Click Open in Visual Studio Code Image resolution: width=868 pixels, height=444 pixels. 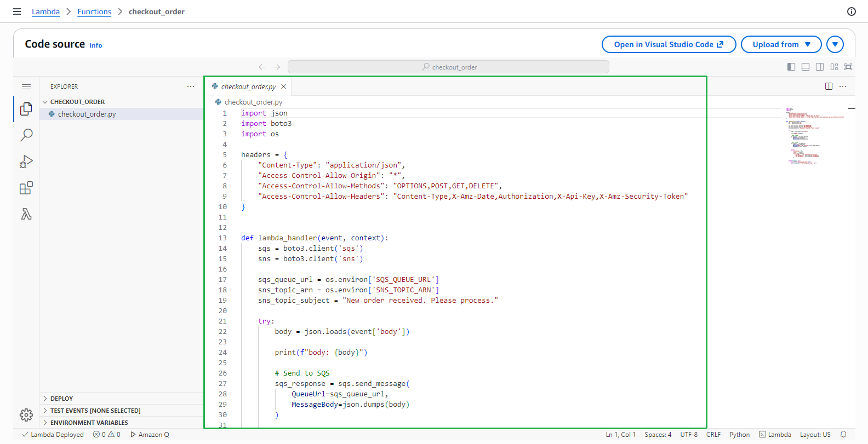669,44
